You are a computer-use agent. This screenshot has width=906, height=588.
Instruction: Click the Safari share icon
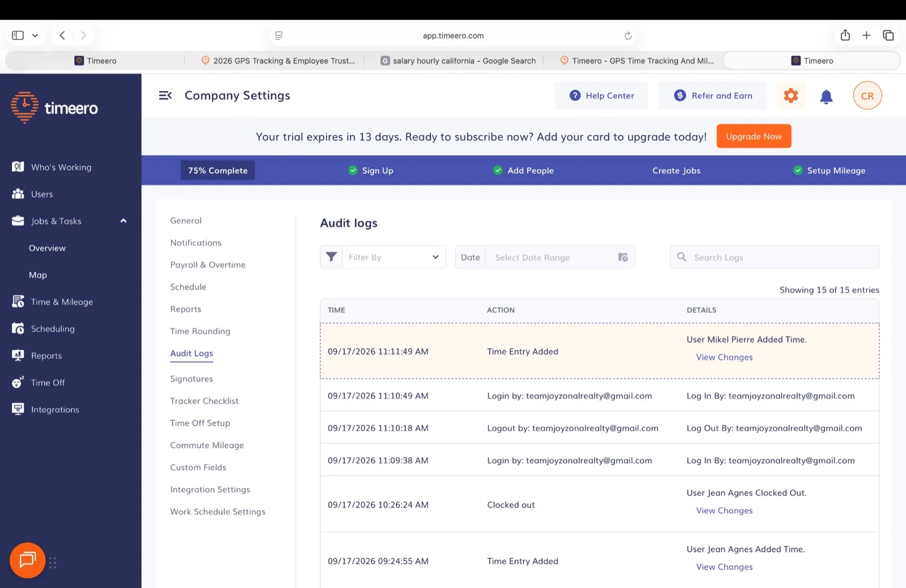[845, 35]
